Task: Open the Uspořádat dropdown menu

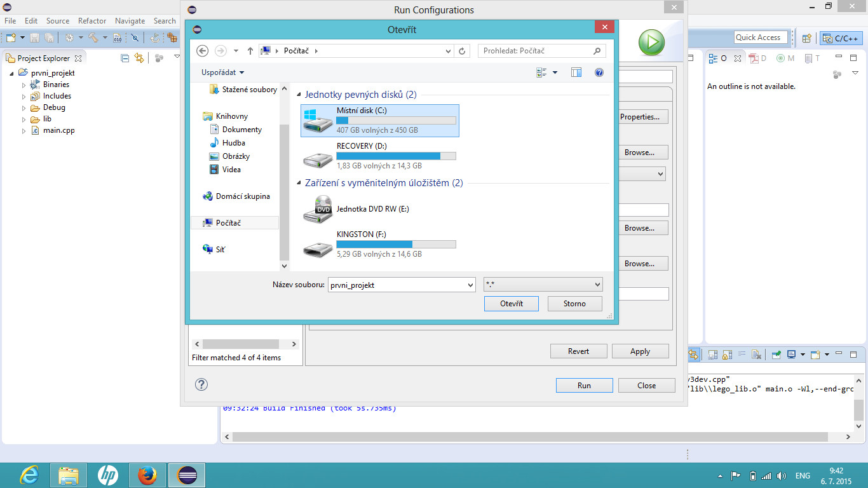Action: [222, 72]
